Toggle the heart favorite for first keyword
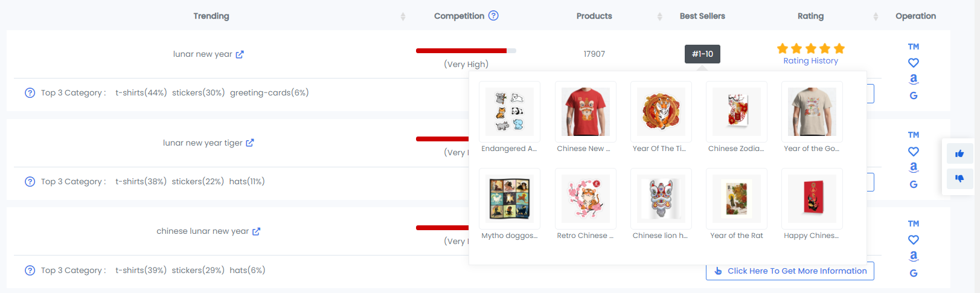980x293 pixels. [x=914, y=63]
